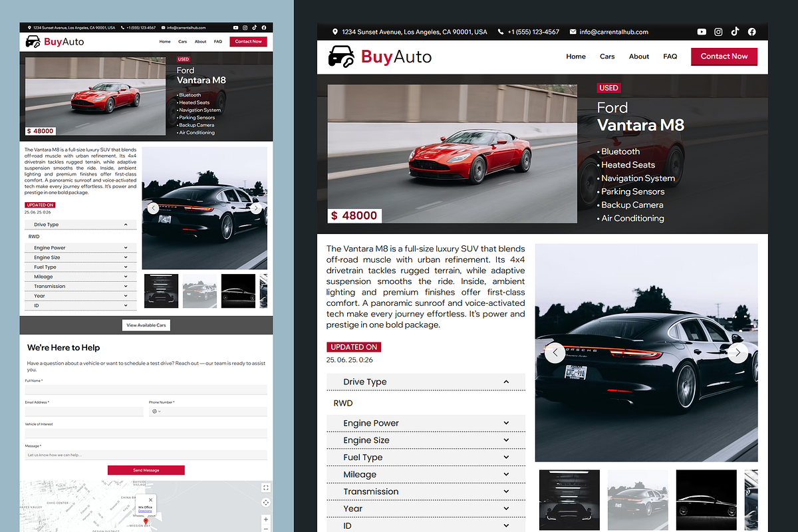Click phone number +1 (555) 123-4567 right preview
The image size is (798, 532).
(533, 32)
